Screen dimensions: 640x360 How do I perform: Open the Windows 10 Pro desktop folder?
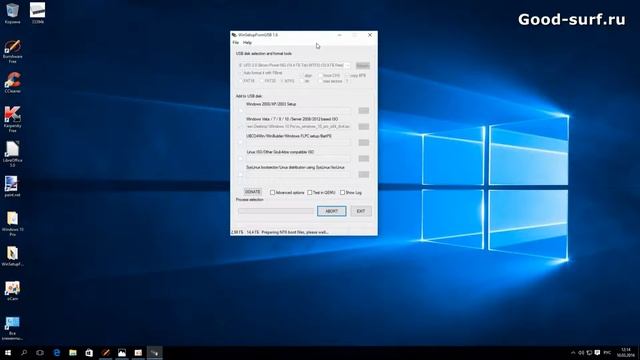(x=12, y=224)
